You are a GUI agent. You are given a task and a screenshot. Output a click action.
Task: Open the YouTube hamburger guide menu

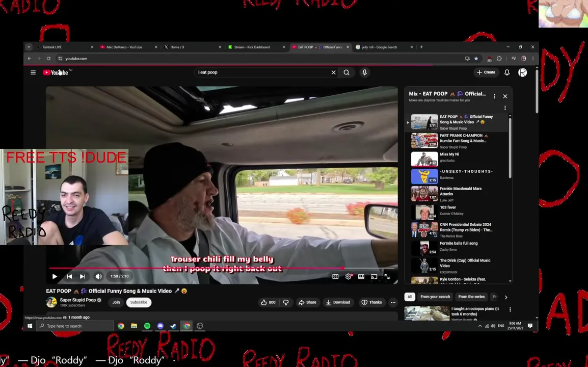[x=33, y=72]
